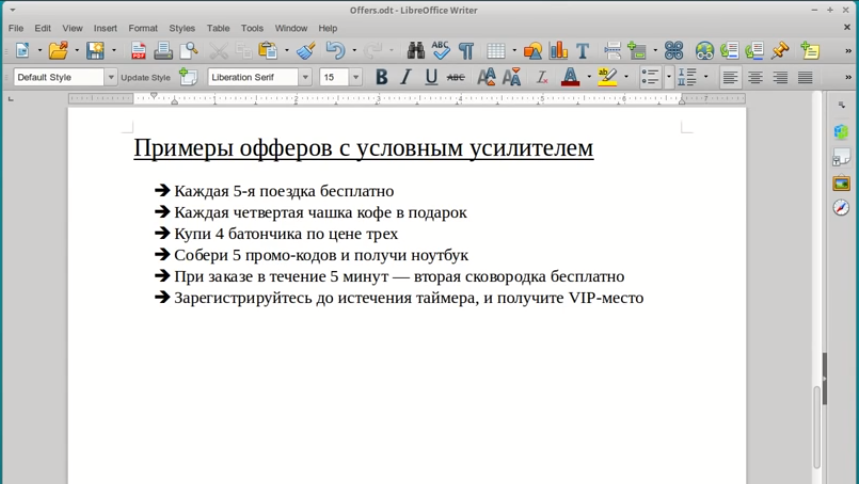
Task: Open the Format menu
Action: point(143,28)
